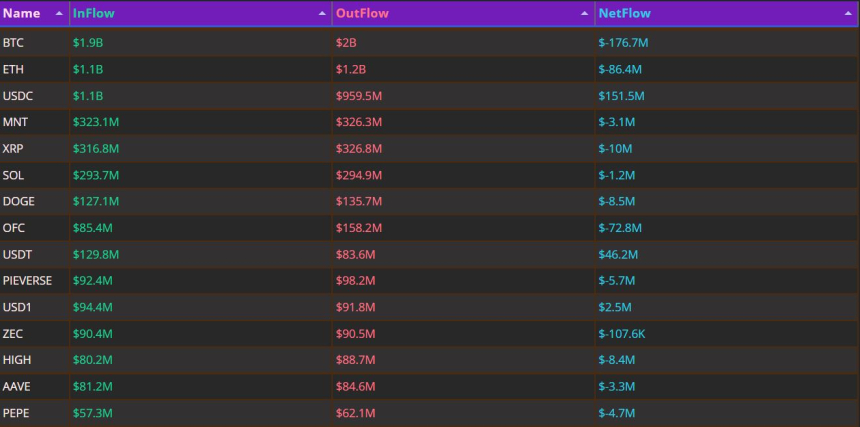Select OFC outflow value $158.2M
The image size is (860, 427).
(359, 228)
